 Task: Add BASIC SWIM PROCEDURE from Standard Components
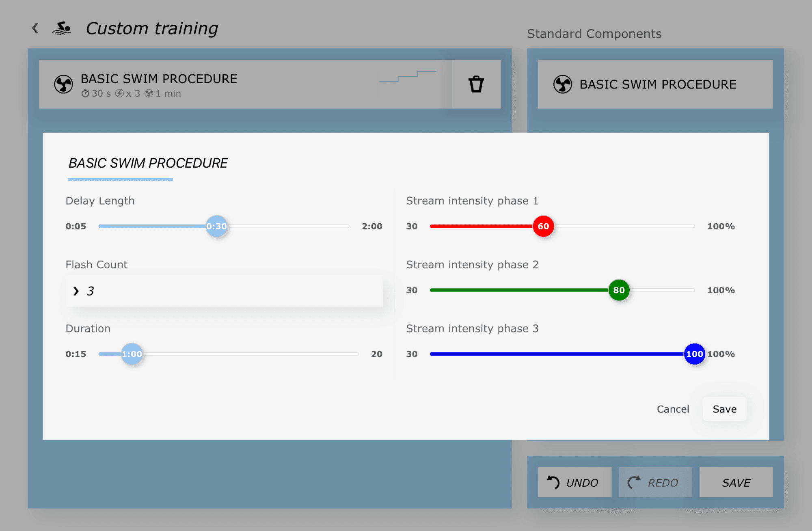click(x=655, y=84)
